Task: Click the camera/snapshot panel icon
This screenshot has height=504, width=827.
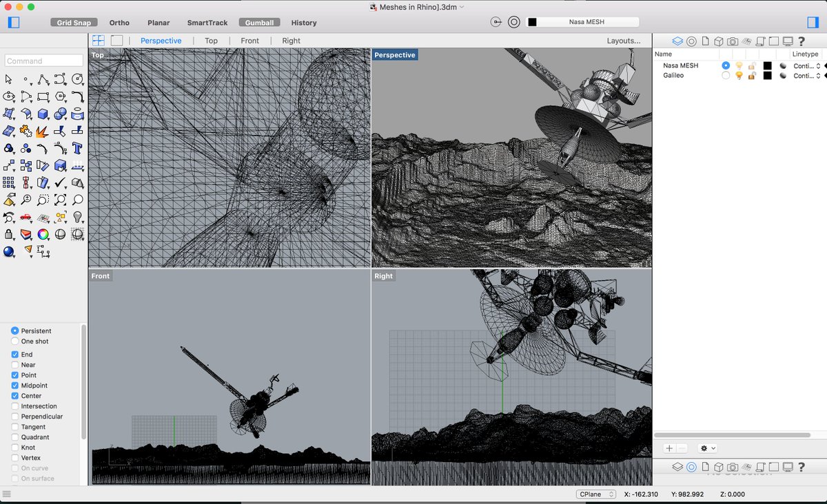Action: (x=732, y=41)
